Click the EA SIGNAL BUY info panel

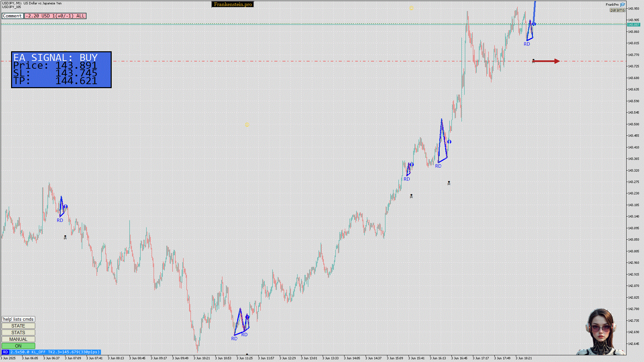tap(61, 70)
